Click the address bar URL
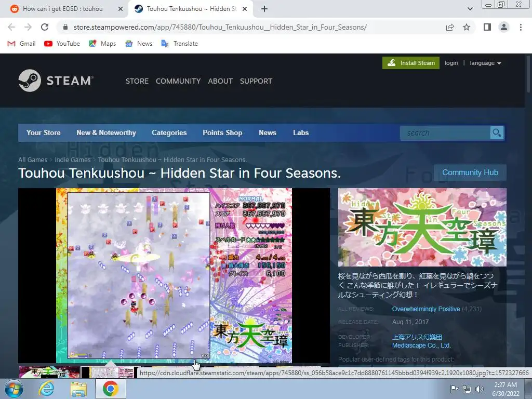The image size is (532, 399). click(x=220, y=27)
